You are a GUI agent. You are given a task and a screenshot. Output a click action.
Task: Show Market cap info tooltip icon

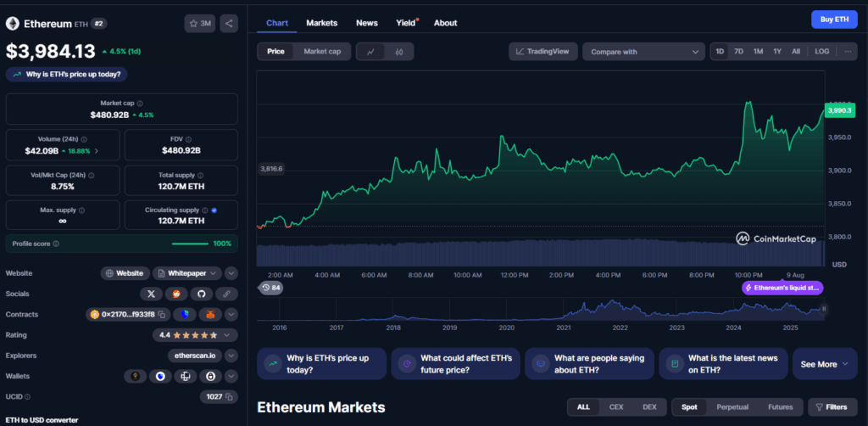pos(140,104)
